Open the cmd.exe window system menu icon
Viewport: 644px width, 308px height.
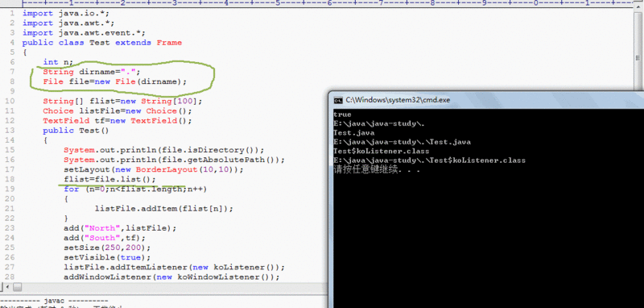337,100
